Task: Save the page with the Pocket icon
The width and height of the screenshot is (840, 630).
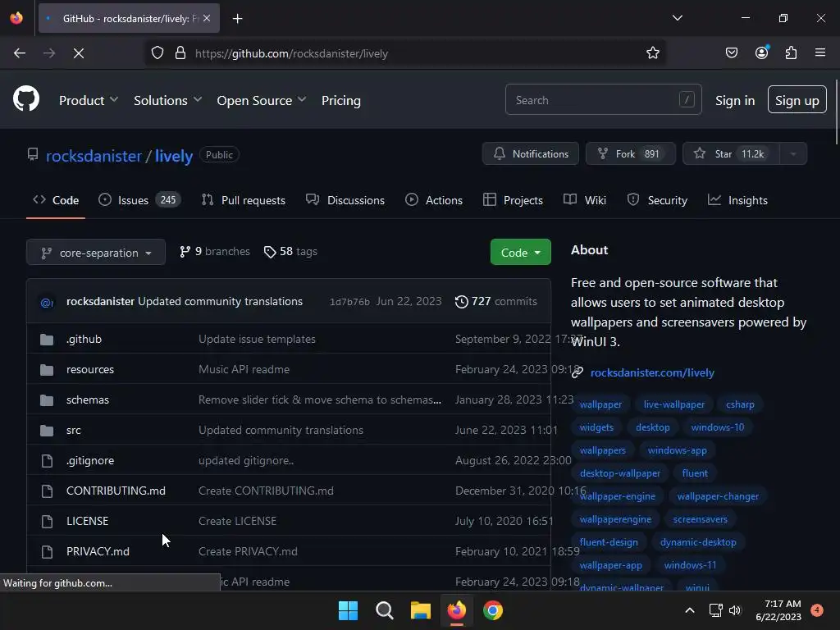Action: (731, 52)
